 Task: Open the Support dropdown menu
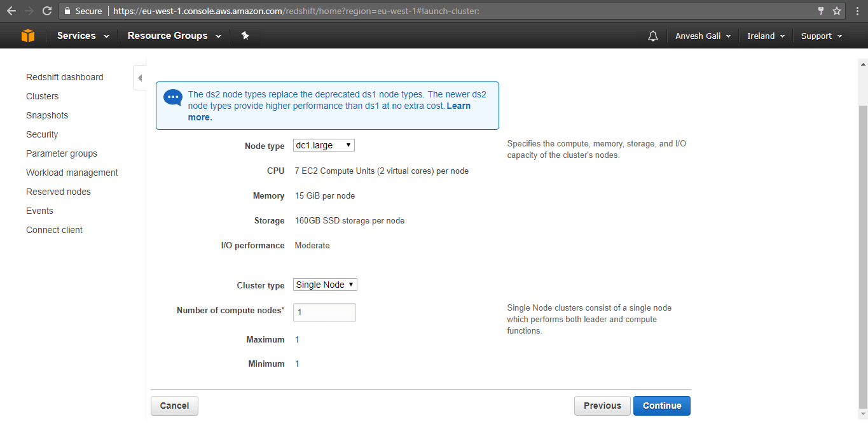pyautogui.click(x=822, y=36)
